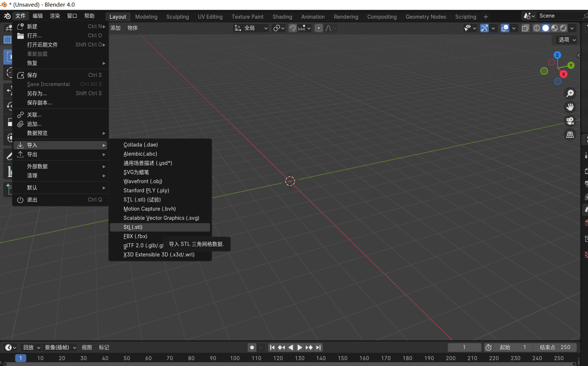Open transform orientation 全局 dropdown
The width and height of the screenshot is (588, 366).
pyautogui.click(x=251, y=28)
